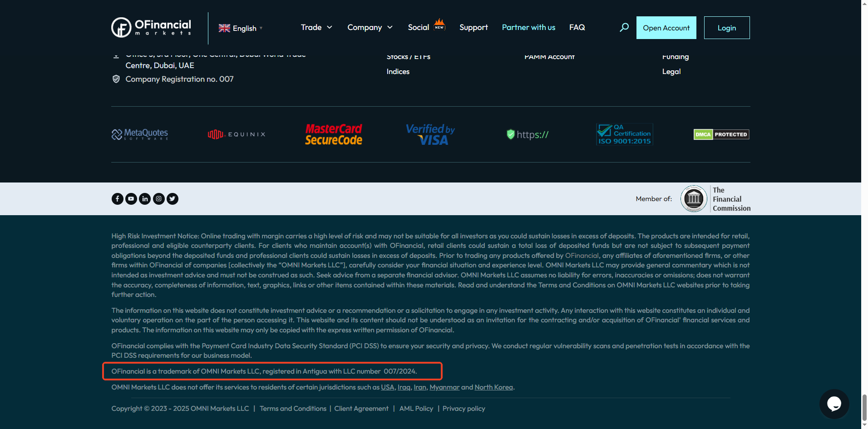The image size is (868, 429).
Task: Open the search magnifier icon
Action: pos(624,28)
